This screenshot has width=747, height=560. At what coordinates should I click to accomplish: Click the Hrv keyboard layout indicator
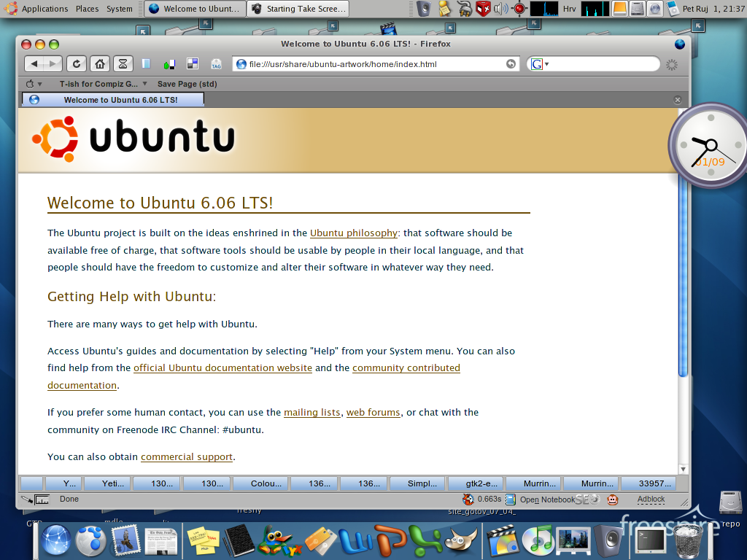pyautogui.click(x=569, y=9)
